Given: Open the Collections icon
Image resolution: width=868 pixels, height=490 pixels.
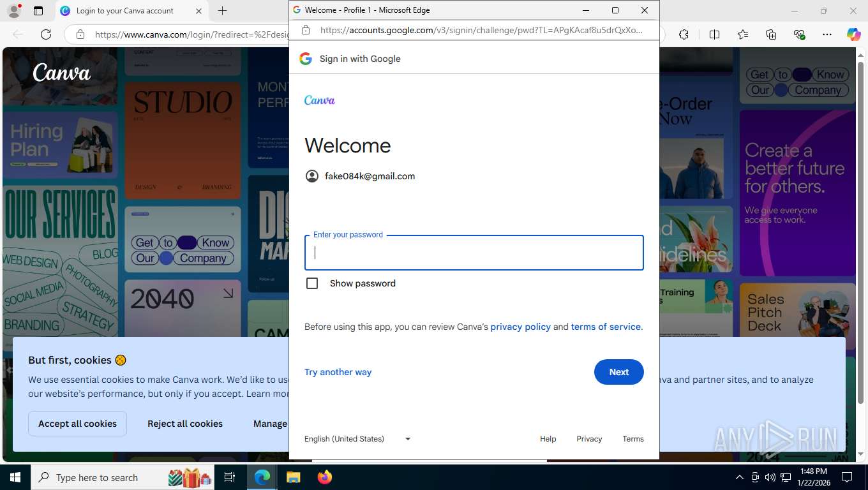Looking at the screenshot, I should pos(771,34).
